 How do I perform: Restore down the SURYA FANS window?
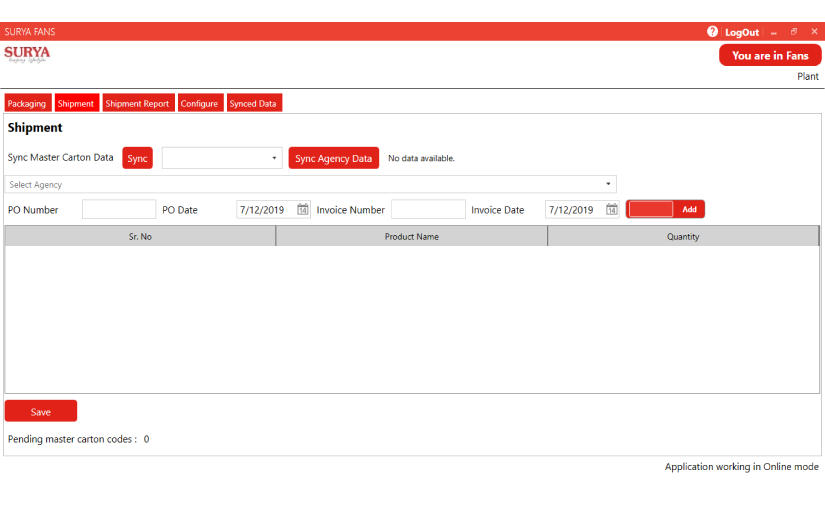tap(794, 32)
